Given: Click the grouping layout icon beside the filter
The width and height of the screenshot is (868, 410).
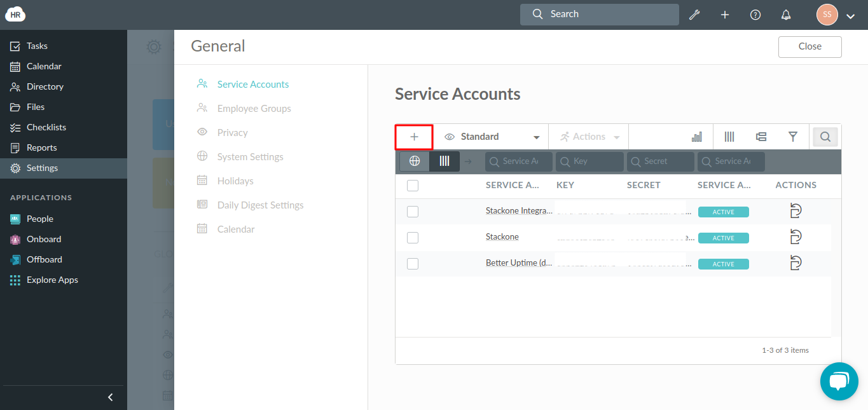Looking at the screenshot, I should point(761,136).
